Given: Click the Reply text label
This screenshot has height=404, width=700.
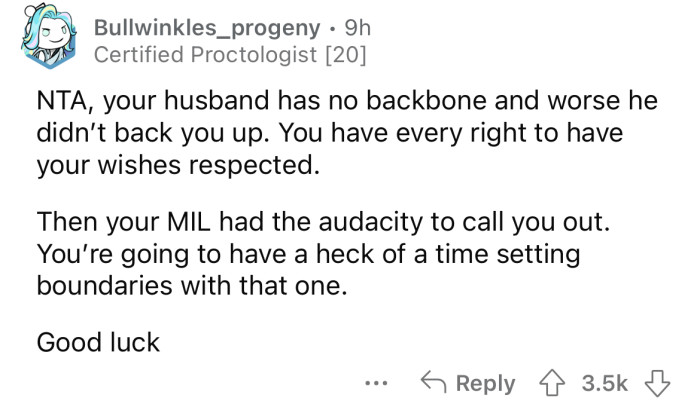Looking at the screenshot, I should [x=484, y=383].
